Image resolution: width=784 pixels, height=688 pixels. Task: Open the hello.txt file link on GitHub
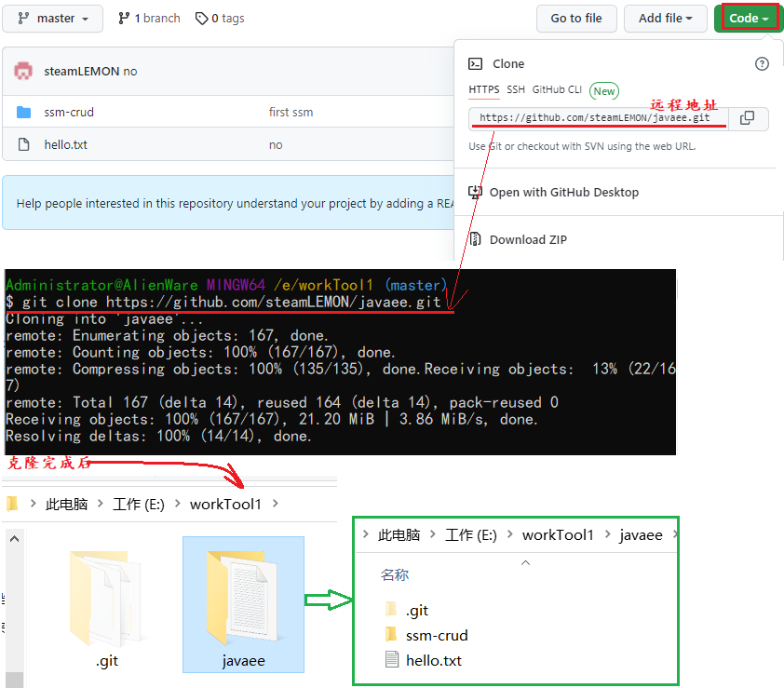65,144
